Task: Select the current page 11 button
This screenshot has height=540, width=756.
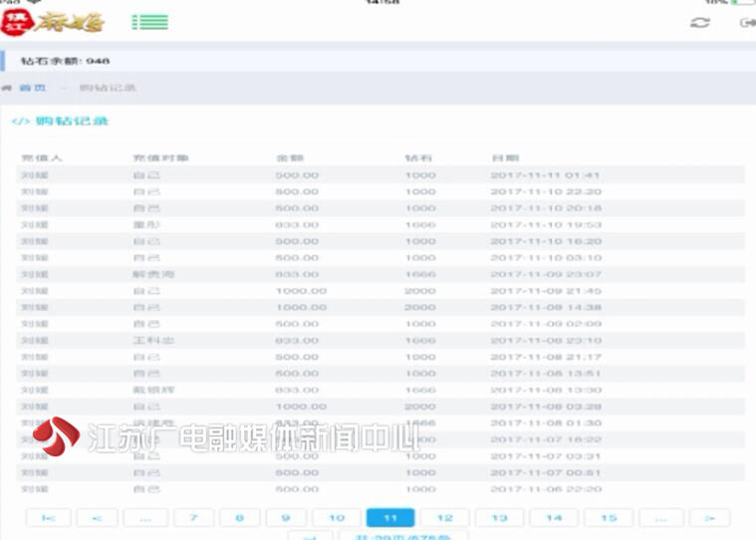Action: pos(390,518)
